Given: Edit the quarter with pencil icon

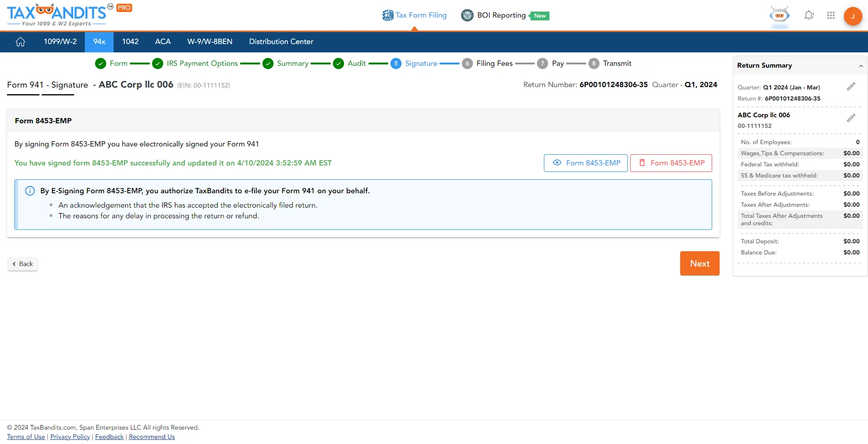Looking at the screenshot, I should 851,87.
